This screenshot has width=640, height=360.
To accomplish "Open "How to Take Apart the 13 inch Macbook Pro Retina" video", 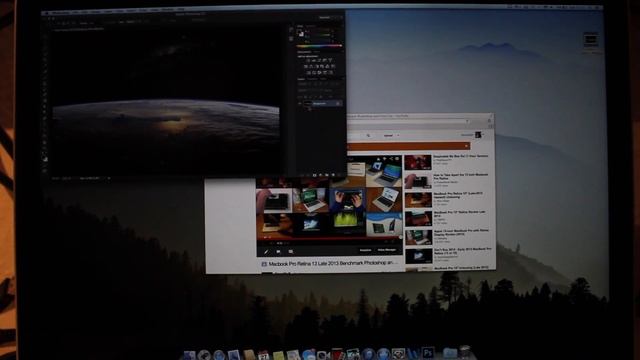I will click(x=461, y=176).
